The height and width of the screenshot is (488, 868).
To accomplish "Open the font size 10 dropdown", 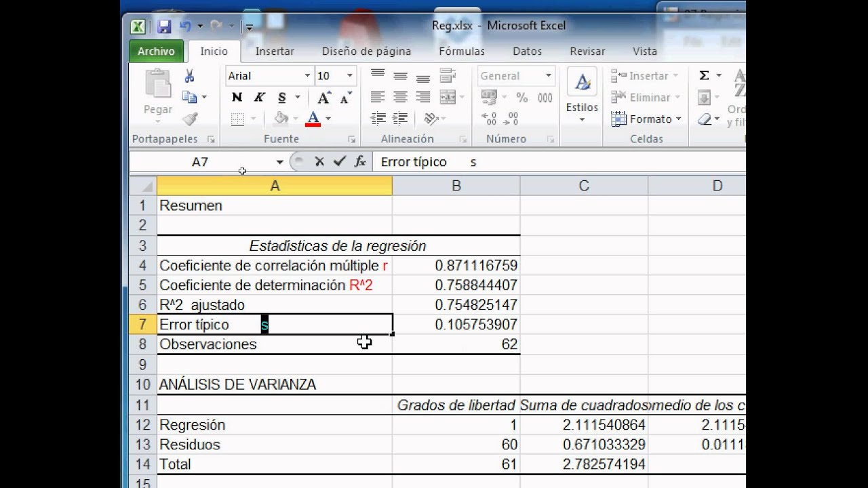I will [350, 76].
